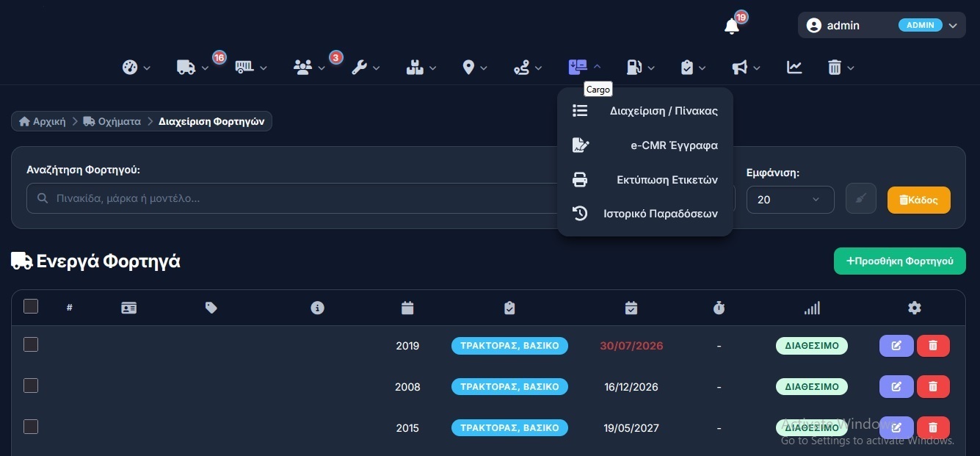Click the calendar year column header icon

click(x=407, y=308)
